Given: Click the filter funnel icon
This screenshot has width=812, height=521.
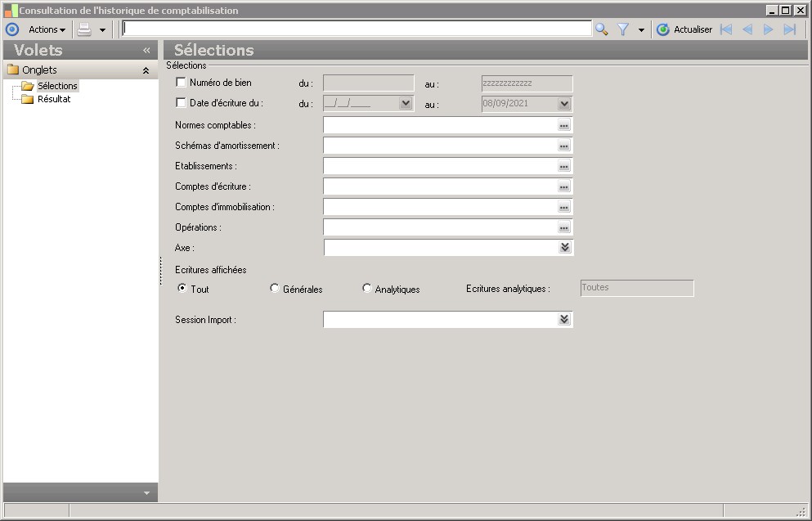Looking at the screenshot, I should [623, 29].
